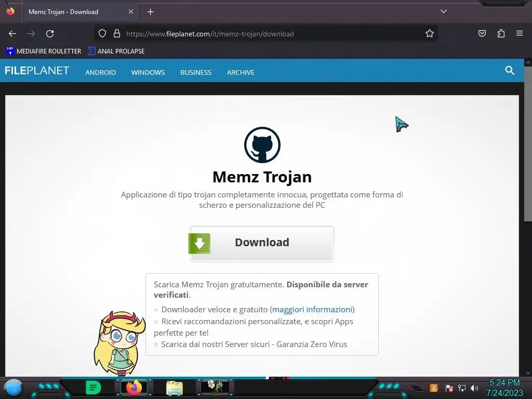Click the blonde cartoon girl desktop mascot
This screenshot has width=532, height=399.
coord(119,343)
